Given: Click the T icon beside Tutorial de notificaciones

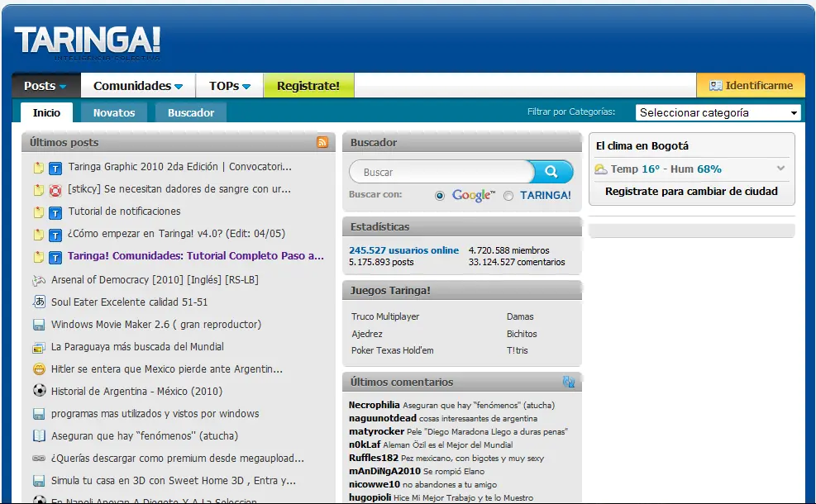Looking at the screenshot, I should point(55,212).
